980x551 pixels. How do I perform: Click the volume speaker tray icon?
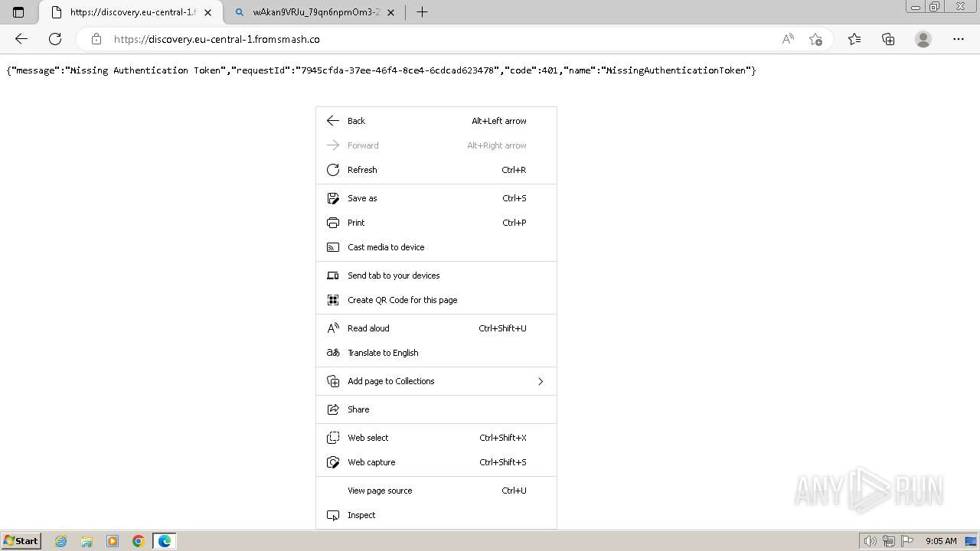871,541
